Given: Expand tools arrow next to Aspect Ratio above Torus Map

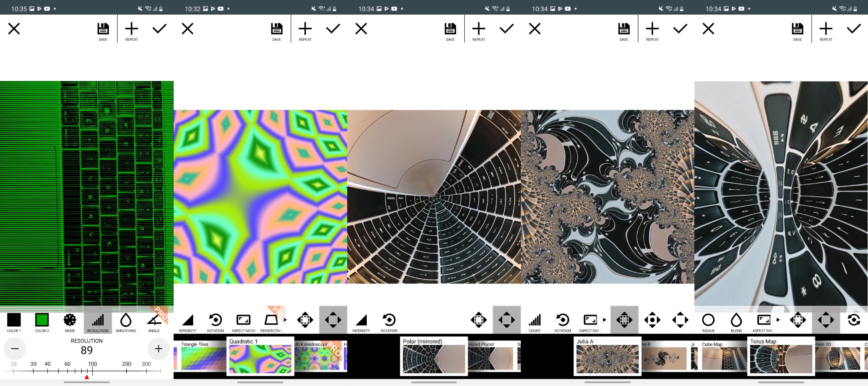Looking at the screenshot, I should click(778, 320).
